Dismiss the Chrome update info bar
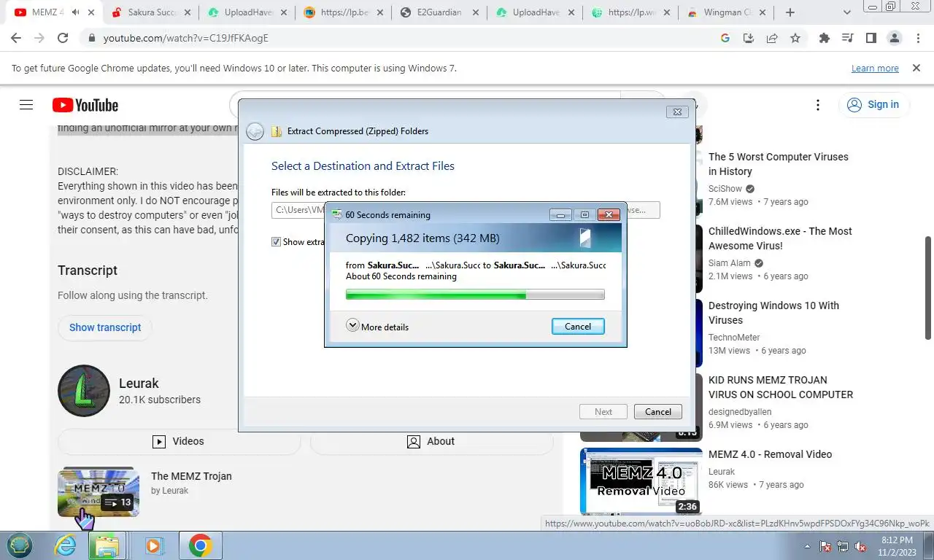The height and width of the screenshot is (560, 934). pos(916,68)
